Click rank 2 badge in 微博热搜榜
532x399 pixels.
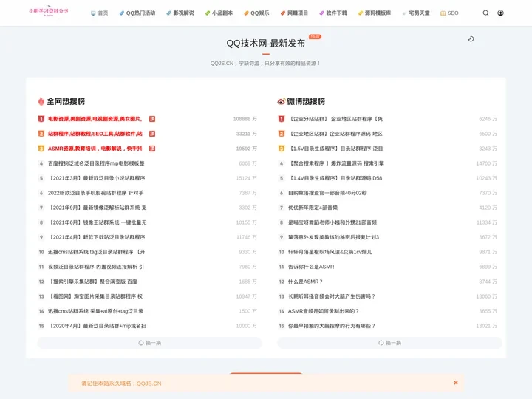coord(282,134)
